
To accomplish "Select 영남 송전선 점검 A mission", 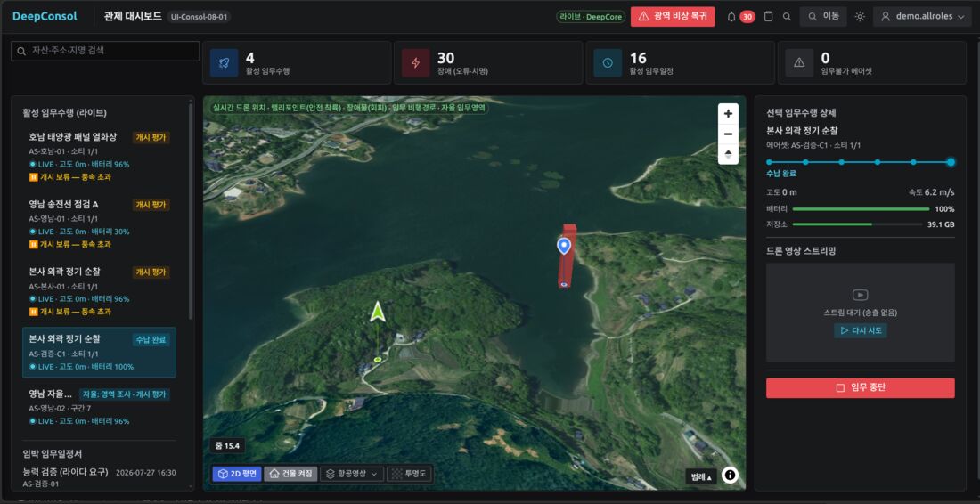I will pos(100,224).
